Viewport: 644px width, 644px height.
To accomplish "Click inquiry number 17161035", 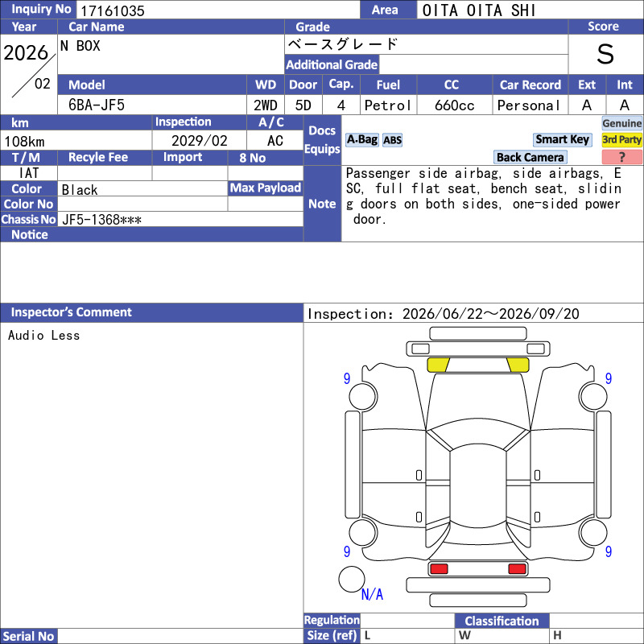I will [113, 10].
